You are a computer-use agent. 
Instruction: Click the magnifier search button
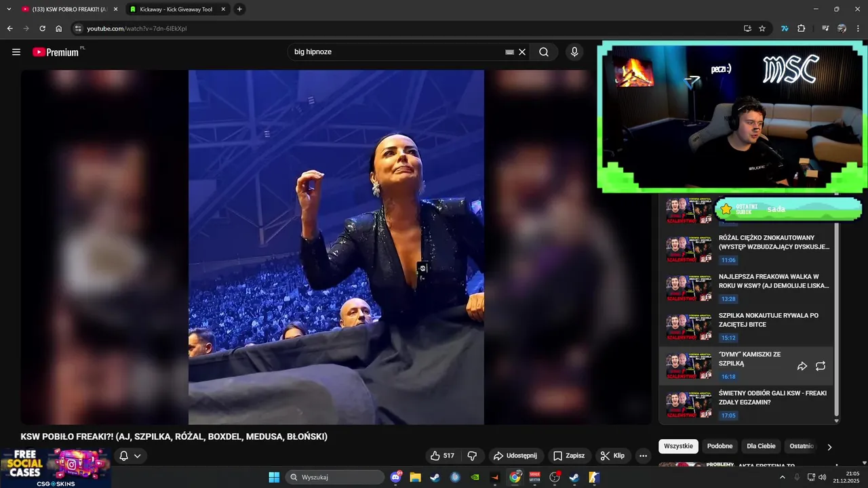pos(544,52)
